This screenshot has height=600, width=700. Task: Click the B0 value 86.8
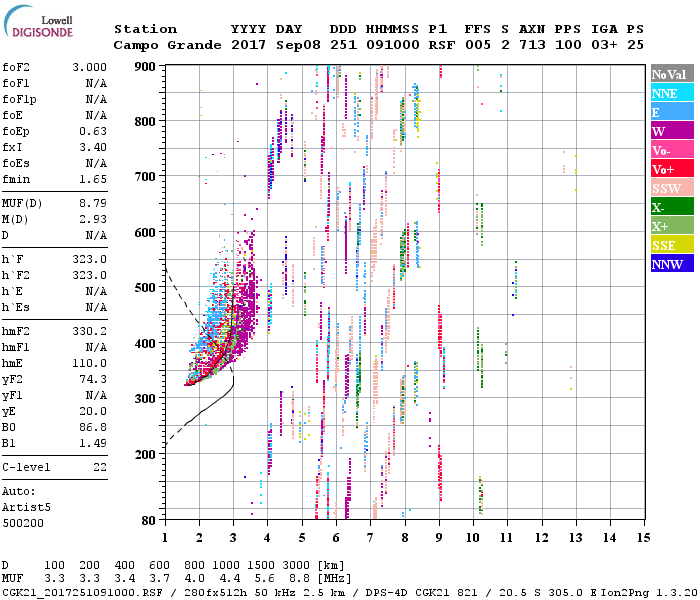pyautogui.click(x=93, y=428)
